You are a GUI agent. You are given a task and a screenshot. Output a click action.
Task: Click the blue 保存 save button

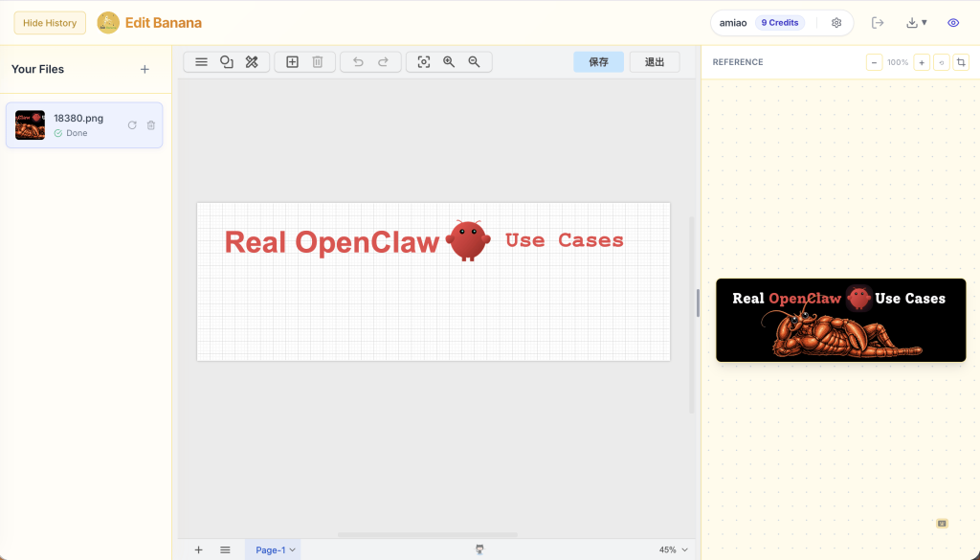coord(598,62)
